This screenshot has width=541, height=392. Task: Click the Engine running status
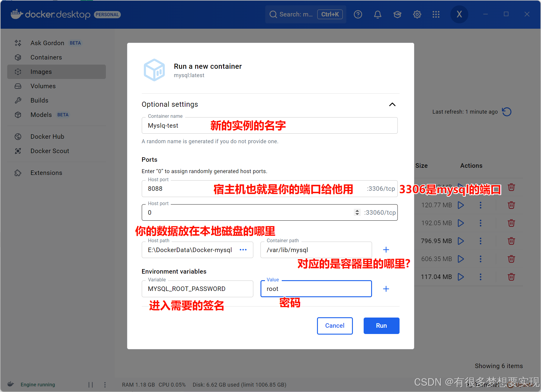point(38,385)
